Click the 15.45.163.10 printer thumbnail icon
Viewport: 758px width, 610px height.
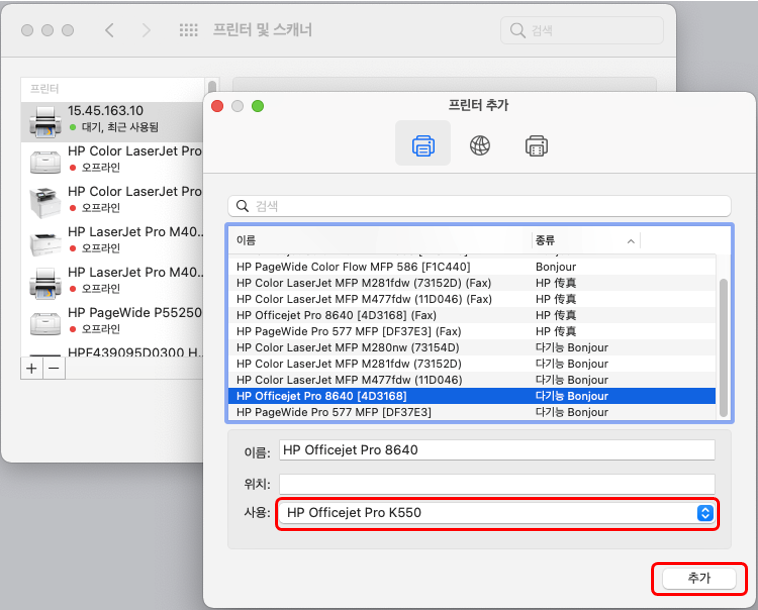(45, 121)
